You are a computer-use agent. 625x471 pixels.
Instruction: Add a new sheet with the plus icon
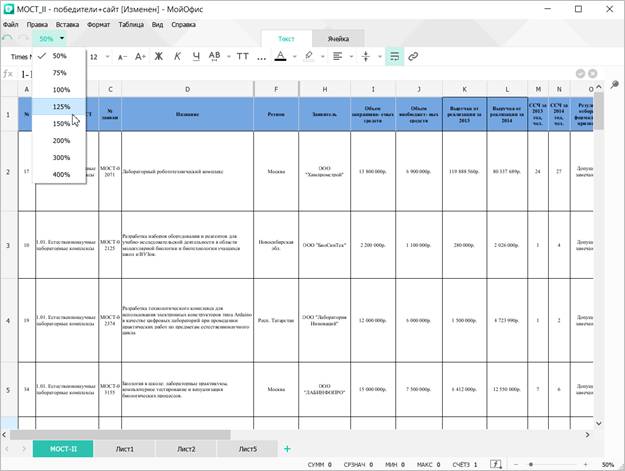tap(287, 448)
